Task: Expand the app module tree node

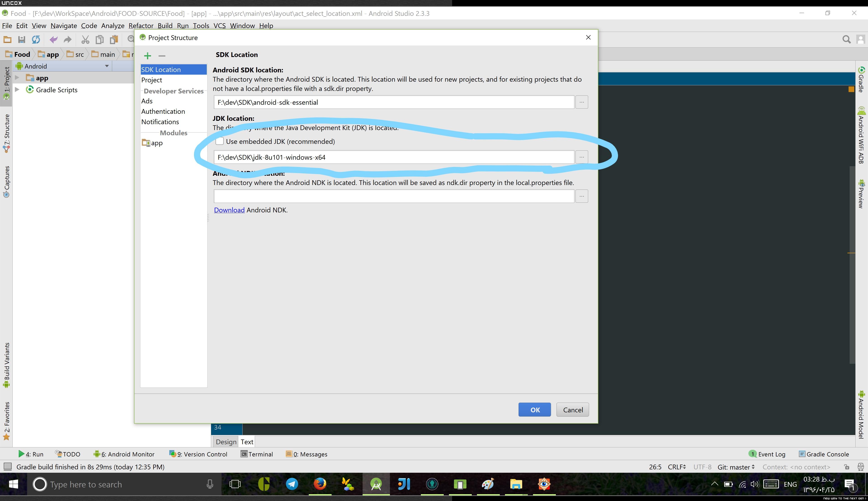Action: click(x=17, y=78)
